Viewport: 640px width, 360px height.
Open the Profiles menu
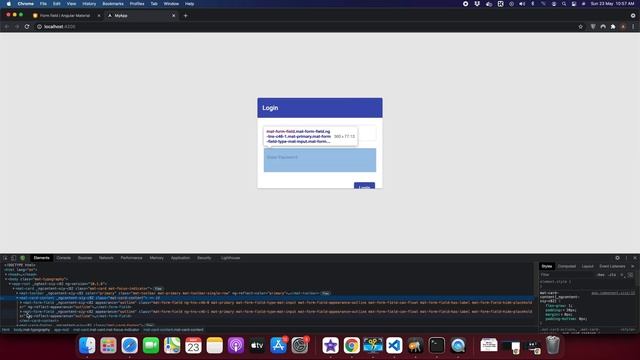(x=137, y=4)
